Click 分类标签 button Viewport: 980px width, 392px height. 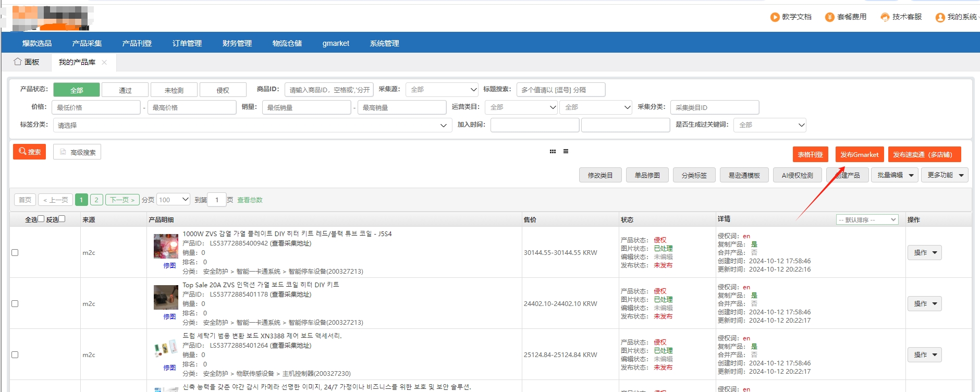click(x=694, y=175)
